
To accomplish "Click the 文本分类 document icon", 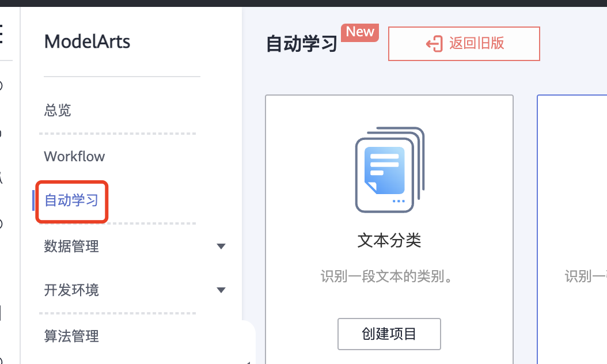I will pyautogui.click(x=390, y=169).
